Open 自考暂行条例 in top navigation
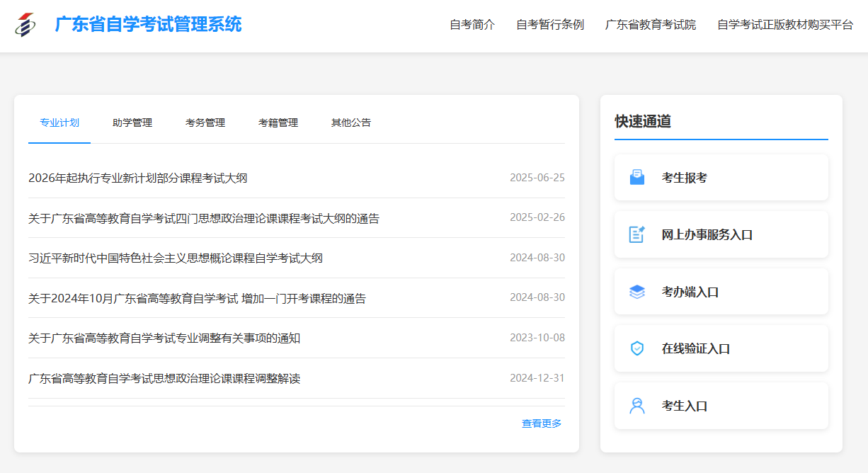Viewport: 868px width, 473px height. 550,25
